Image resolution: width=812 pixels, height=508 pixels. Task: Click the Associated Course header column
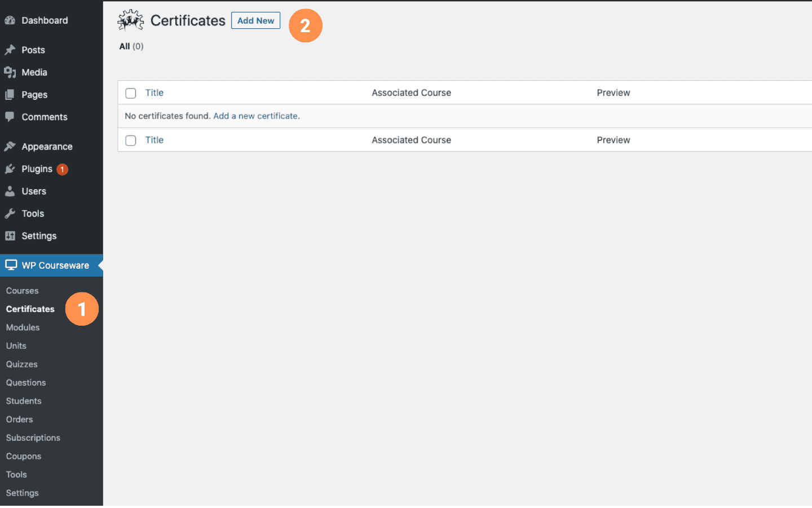tap(412, 93)
